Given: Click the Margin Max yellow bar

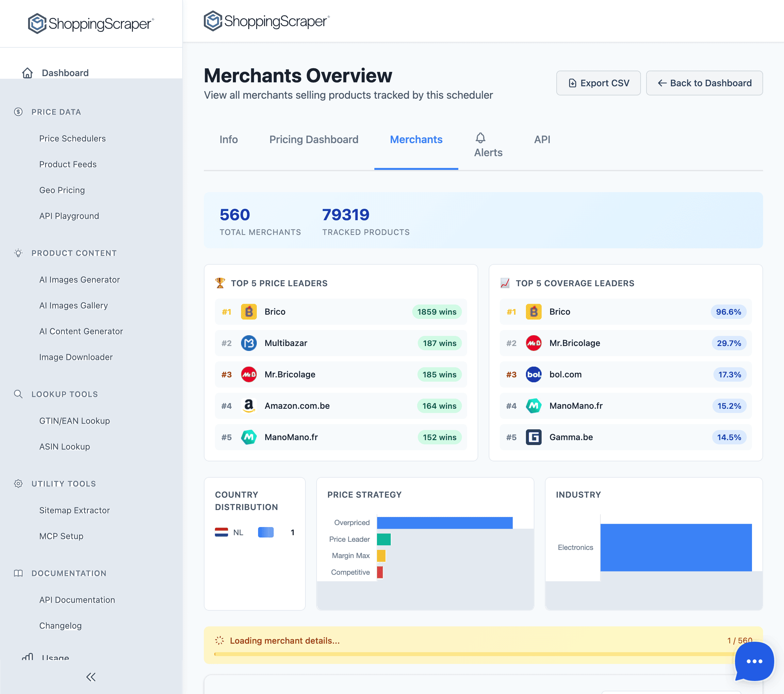Looking at the screenshot, I should point(381,555).
